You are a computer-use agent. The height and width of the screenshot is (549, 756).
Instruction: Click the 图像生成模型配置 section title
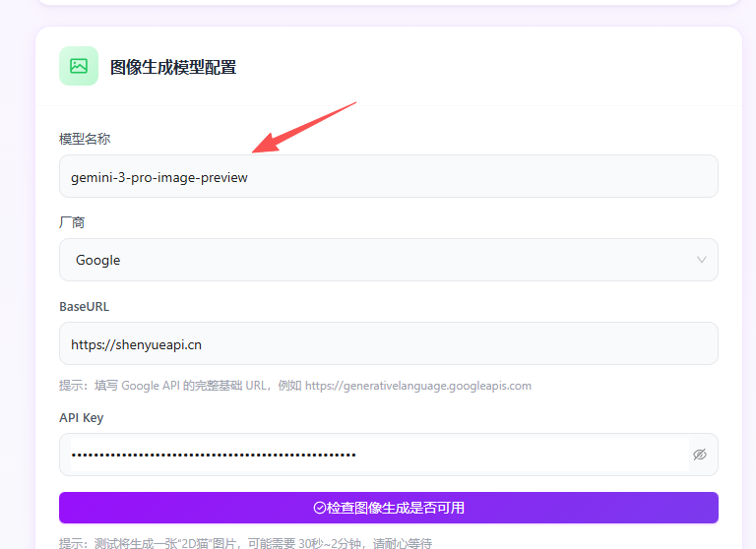tap(173, 67)
